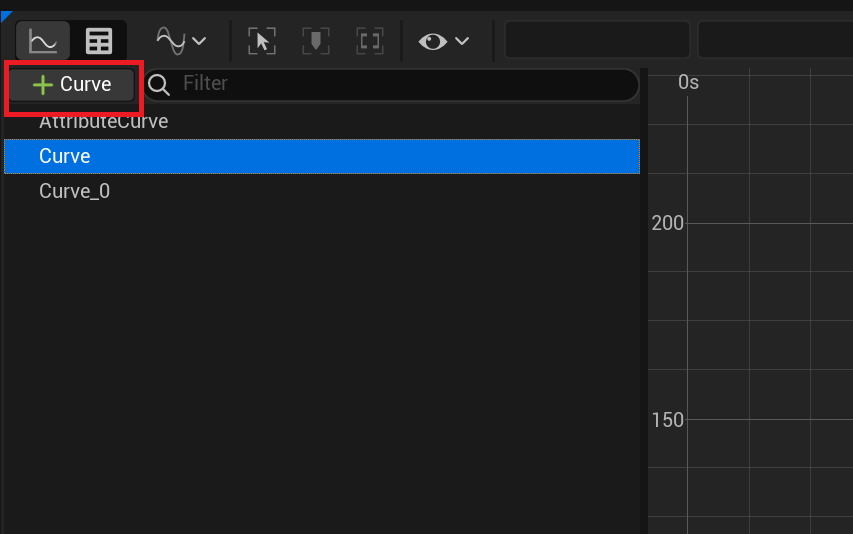The width and height of the screenshot is (853, 534).
Task: Toggle the eye visibility icon
Action: [433, 41]
